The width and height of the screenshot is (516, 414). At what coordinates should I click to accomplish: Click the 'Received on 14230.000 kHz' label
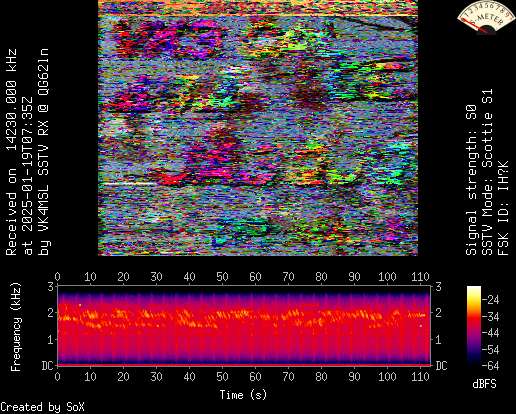pos(11,152)
